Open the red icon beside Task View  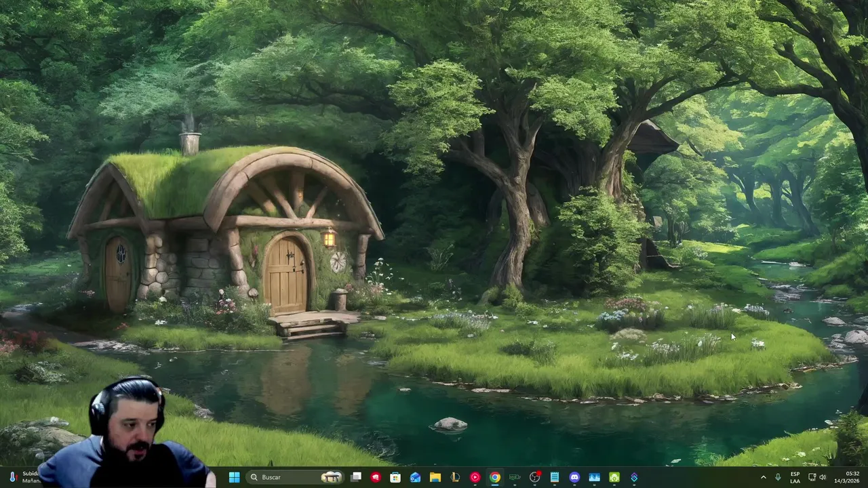[x=376, y=477]
